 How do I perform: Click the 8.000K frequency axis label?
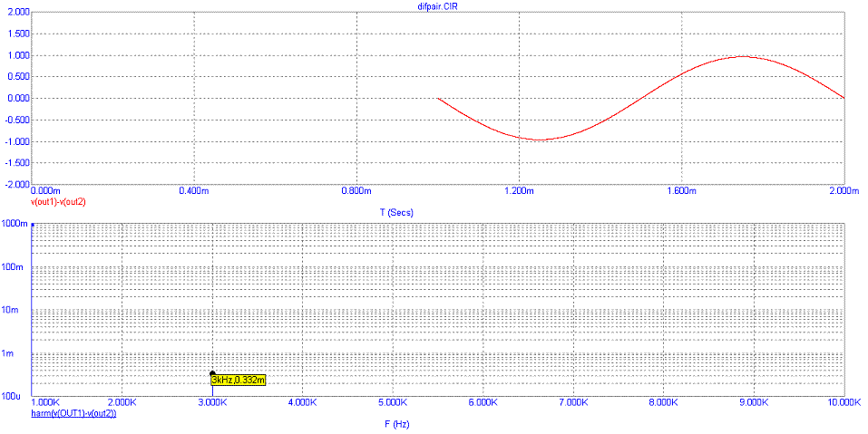click(664, 403)
